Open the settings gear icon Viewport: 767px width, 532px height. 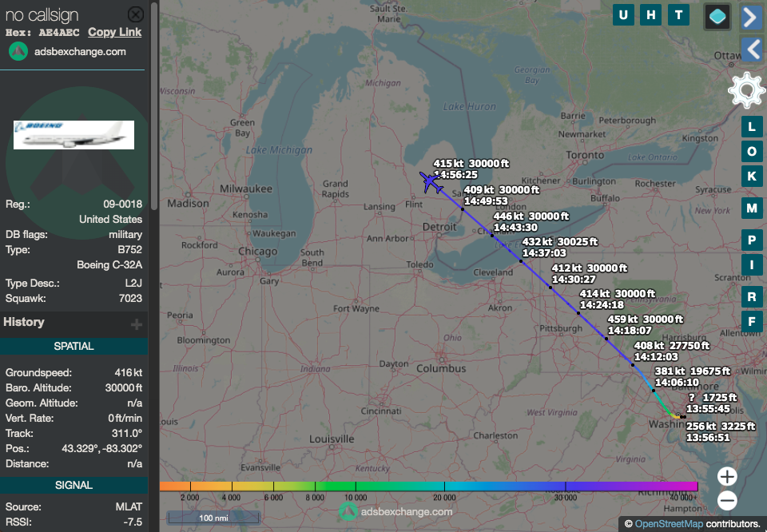tap(746, 90)
